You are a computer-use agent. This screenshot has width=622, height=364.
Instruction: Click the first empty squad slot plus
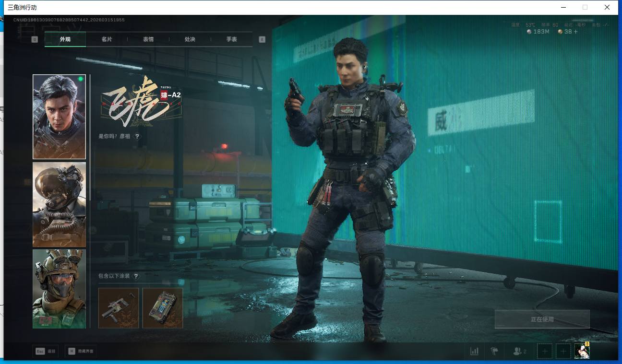pos(545,352)
